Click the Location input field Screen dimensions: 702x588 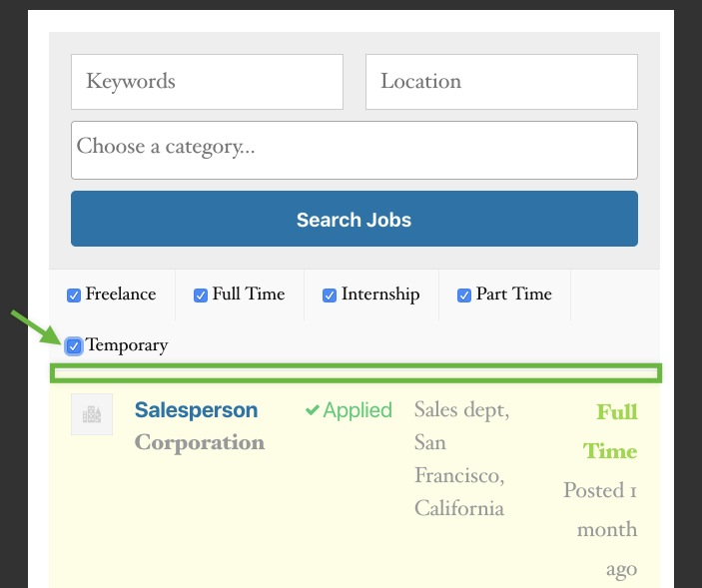pyautogui.click(x=501, y=82)
